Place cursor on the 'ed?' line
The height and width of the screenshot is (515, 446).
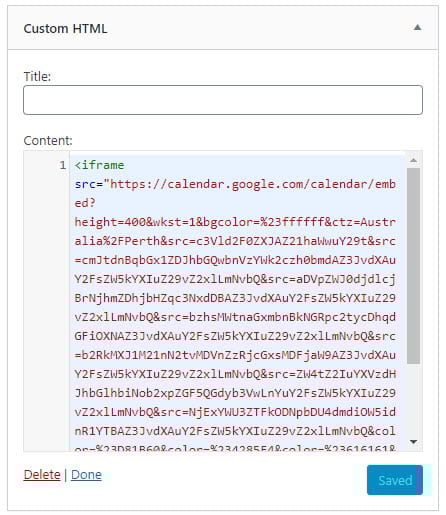(x=85, y=203)
